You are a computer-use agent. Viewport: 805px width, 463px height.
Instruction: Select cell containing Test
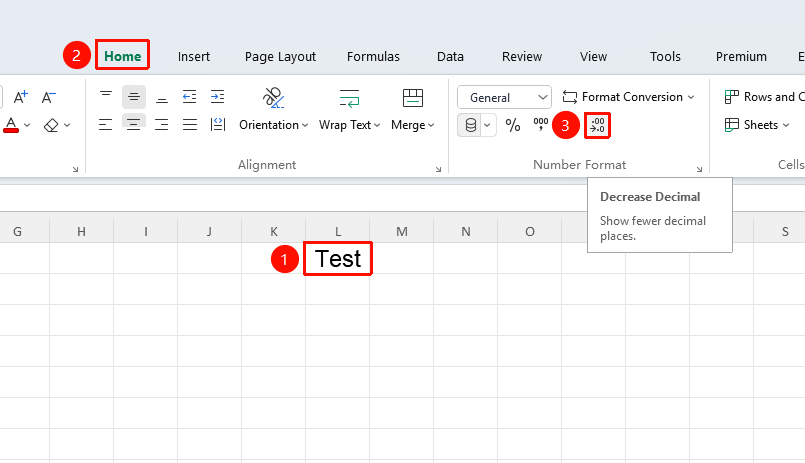click(338, 259)
